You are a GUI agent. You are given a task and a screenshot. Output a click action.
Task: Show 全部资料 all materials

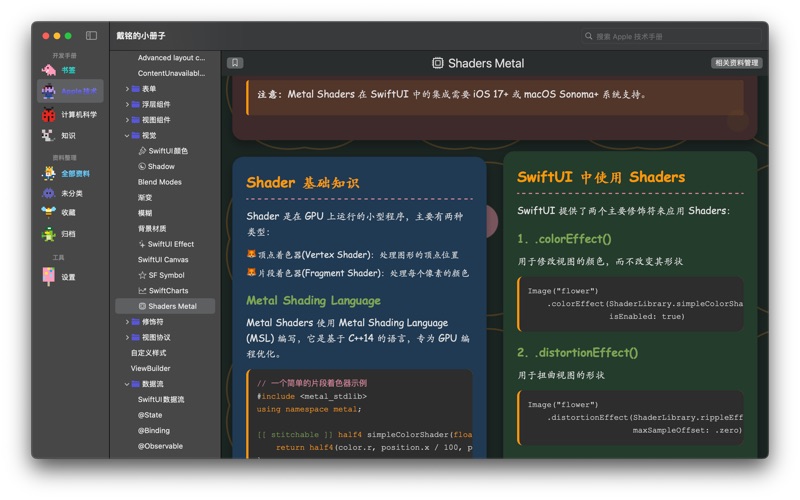74,174
